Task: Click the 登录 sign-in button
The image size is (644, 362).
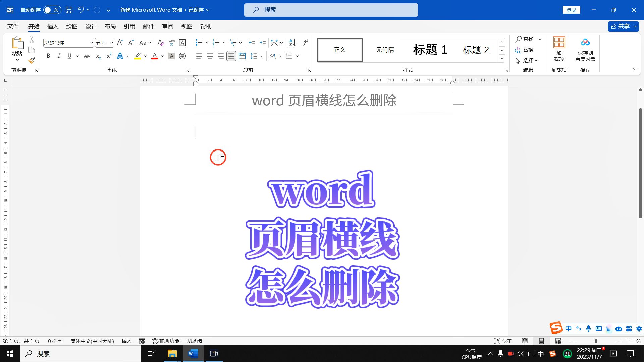Action: coord(571,10)
